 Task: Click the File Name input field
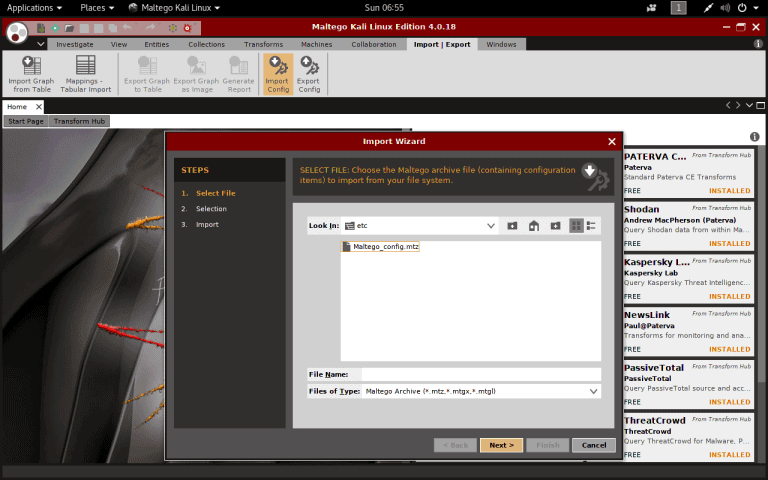pos(481,375)
